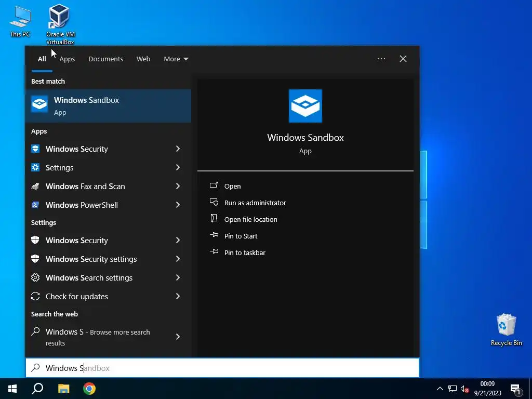
Task: Click 'Windows Search settings' label
Action: [x=89, y=278]
